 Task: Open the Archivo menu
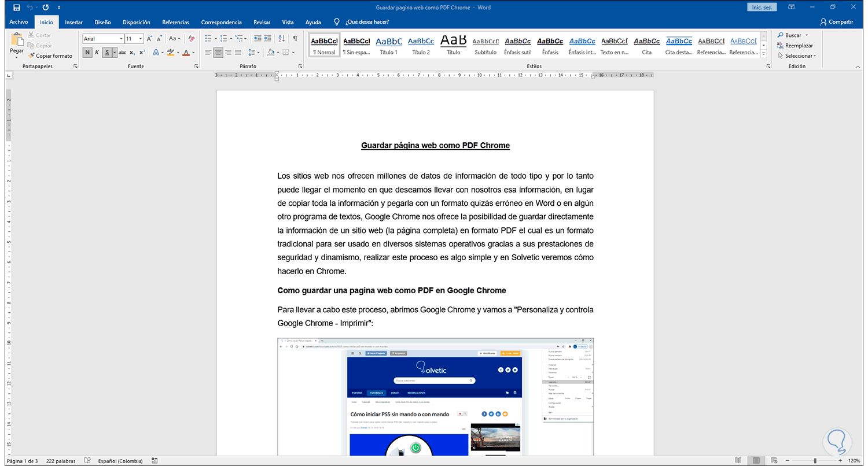point(19,22)
